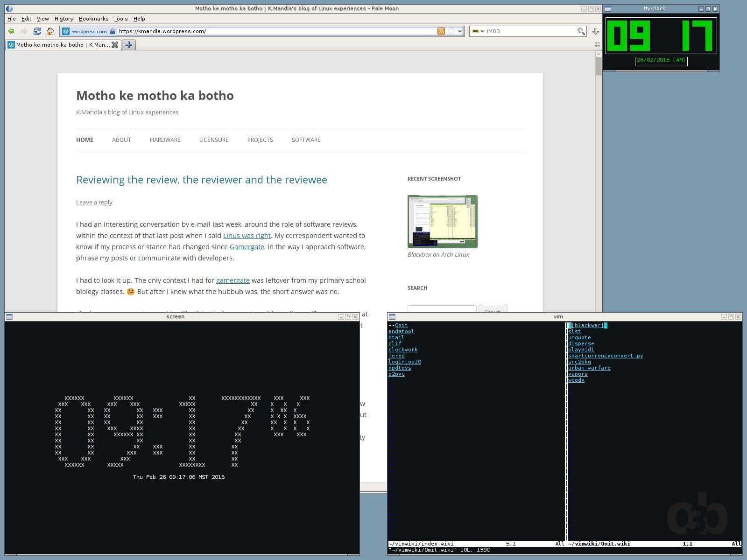
Task: Open the LICENSURE page link
Action: [214, 140]
